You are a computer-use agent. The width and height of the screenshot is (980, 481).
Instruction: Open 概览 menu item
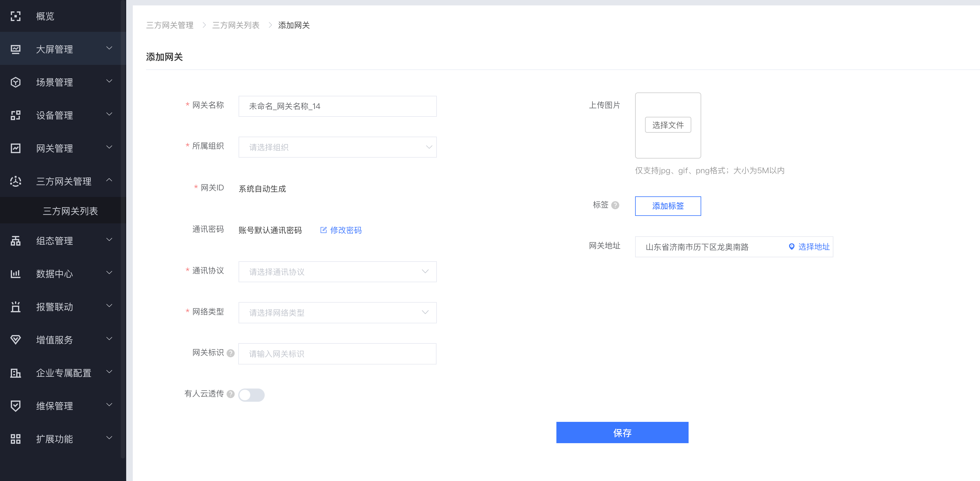click(63, 16)
